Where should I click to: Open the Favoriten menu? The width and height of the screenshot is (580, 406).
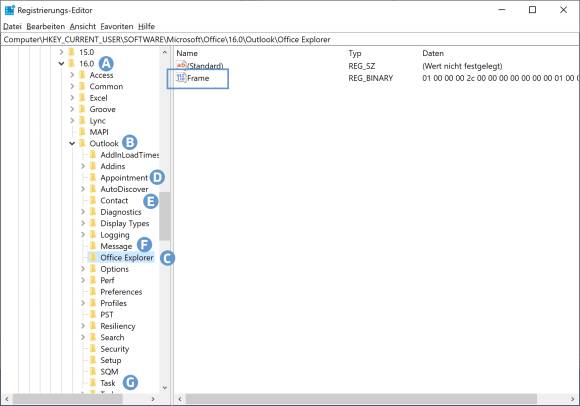coord(117,27)
